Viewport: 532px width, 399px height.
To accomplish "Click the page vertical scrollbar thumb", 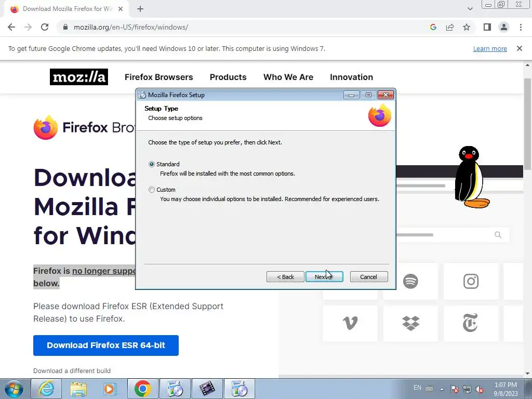I will tap(528, 124).
